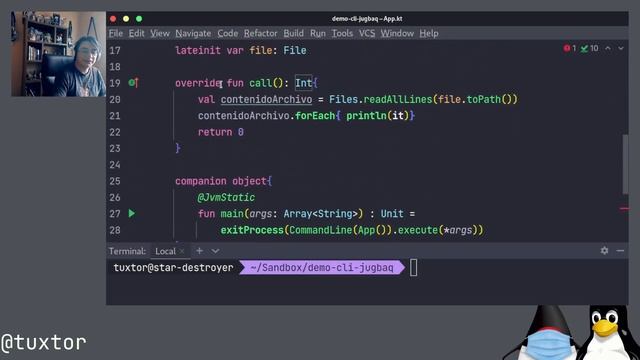Open the Edit menu

point(136,33)
